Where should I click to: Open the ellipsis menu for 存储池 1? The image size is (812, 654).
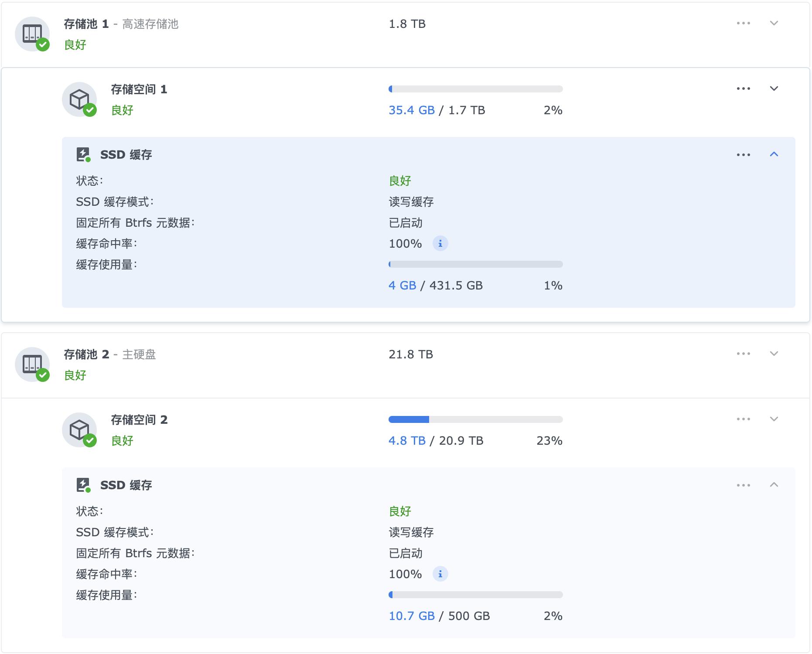pyautogui.click(x=743, y=24)
